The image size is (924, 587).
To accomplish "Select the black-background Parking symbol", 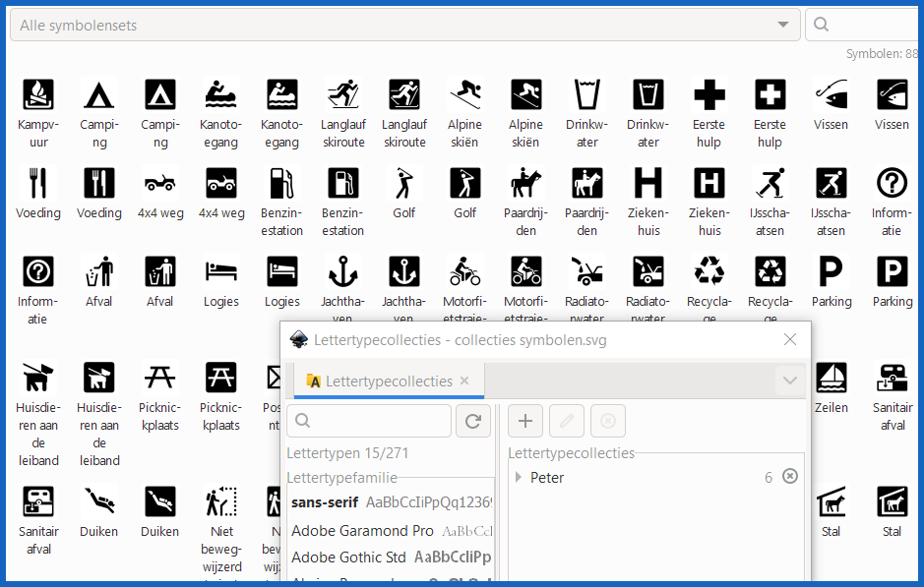I will click(x=893, y=272).
